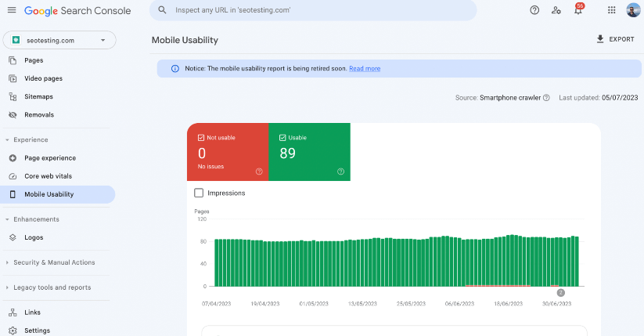Expand Legacy tools and reports section
Screen dimensions: 644x336
8,287
